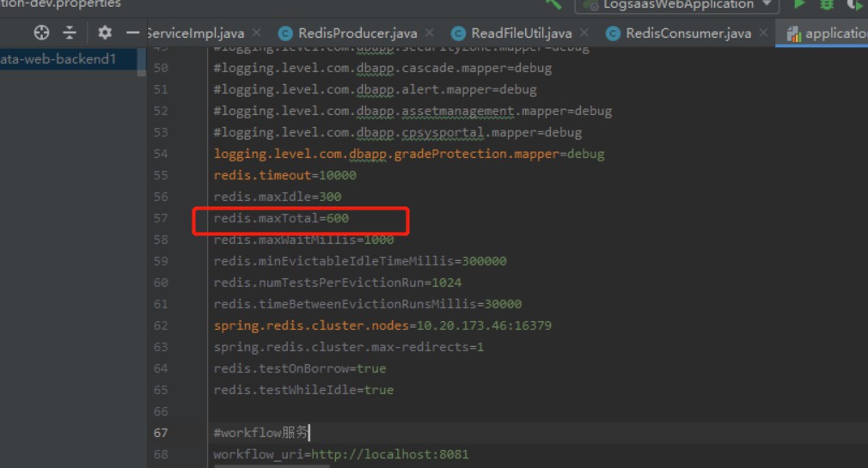
Task: Close the ServiceImpl.java tab
Action: [256, 33]
